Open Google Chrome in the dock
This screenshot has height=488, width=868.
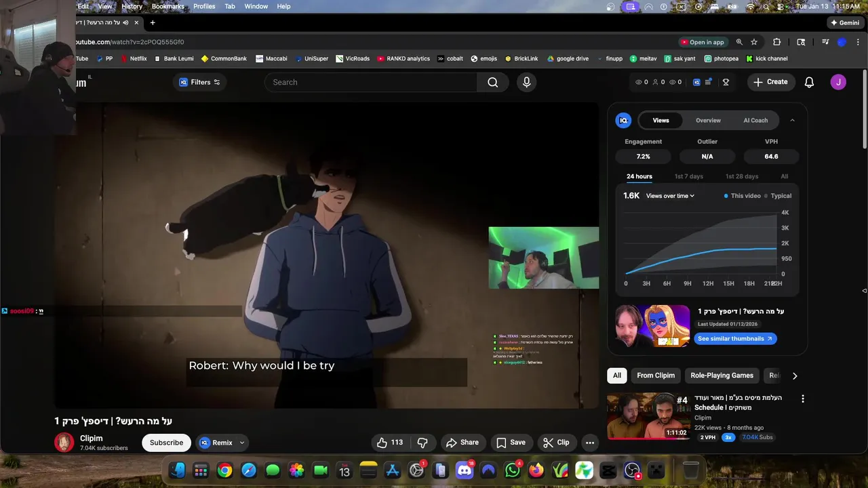tap(224, 470)
